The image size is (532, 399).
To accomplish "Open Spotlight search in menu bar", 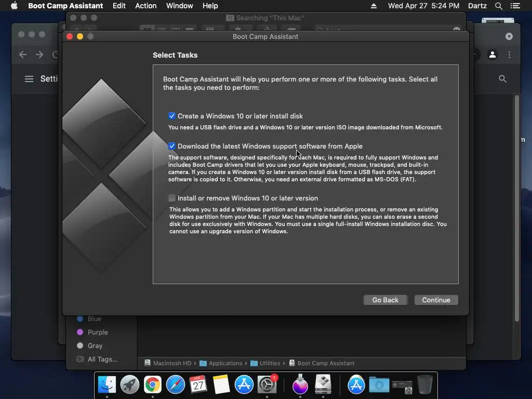I will pyautogui.click(x=498, y=6).
